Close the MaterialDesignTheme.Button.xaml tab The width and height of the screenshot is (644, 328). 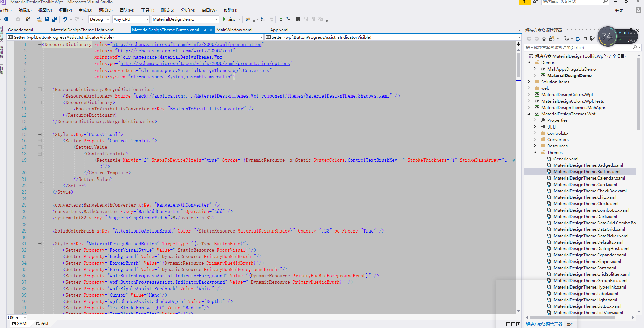pyautogui.click(x=211, y=30)
